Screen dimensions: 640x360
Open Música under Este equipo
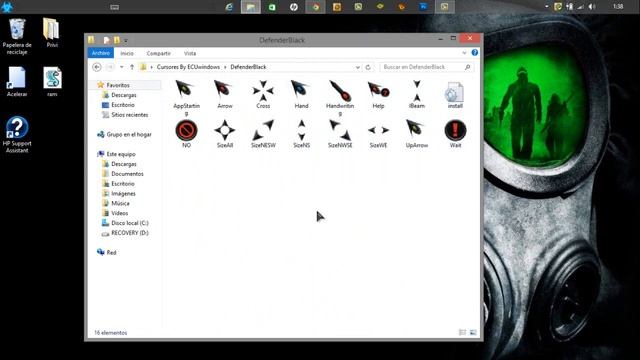click(120, 203)
